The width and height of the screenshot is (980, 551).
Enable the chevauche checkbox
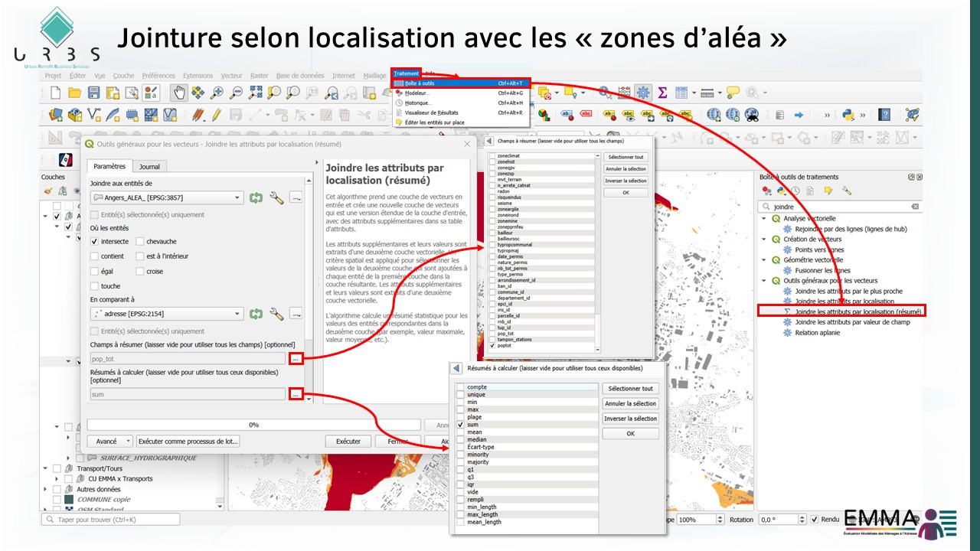[x=140, y=242]
